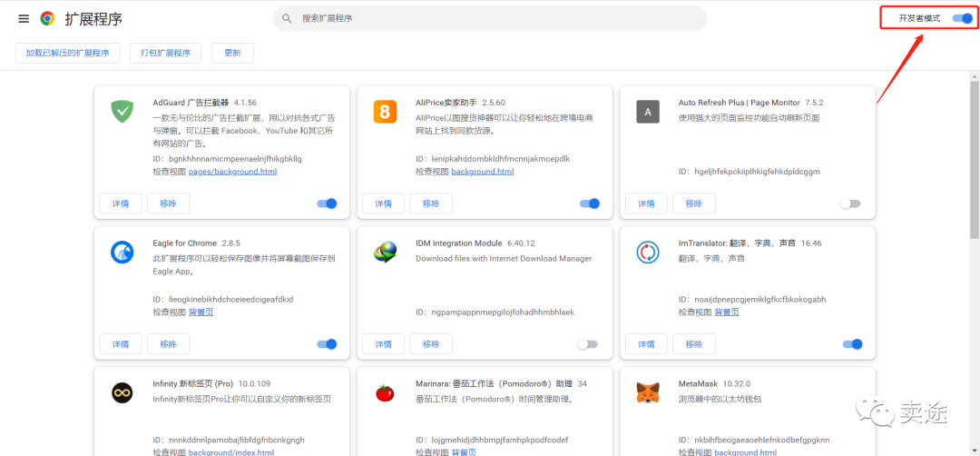Click the search magnifier icon
The height and width of the screenshot is (456, 980).
pos(287,19)
